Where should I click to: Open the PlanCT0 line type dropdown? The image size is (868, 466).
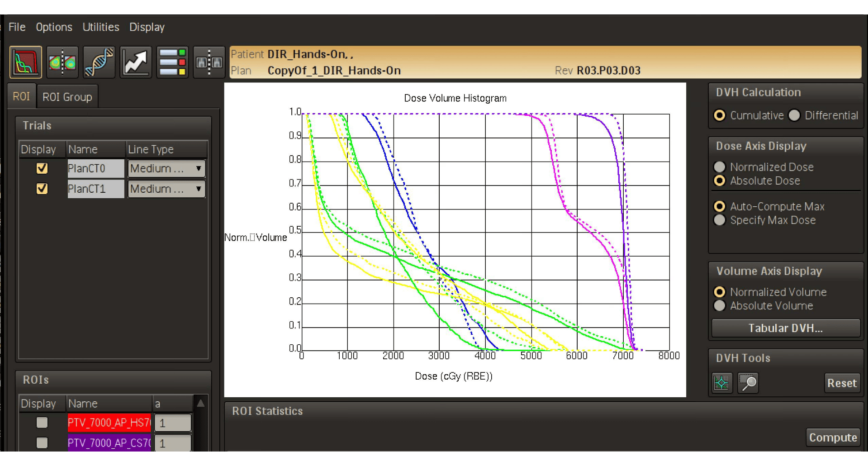pos(166,168)
